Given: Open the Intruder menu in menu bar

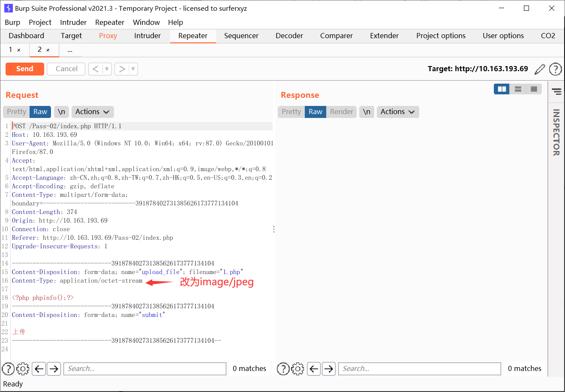Looking at the screenshot, I should coord(73,22).
